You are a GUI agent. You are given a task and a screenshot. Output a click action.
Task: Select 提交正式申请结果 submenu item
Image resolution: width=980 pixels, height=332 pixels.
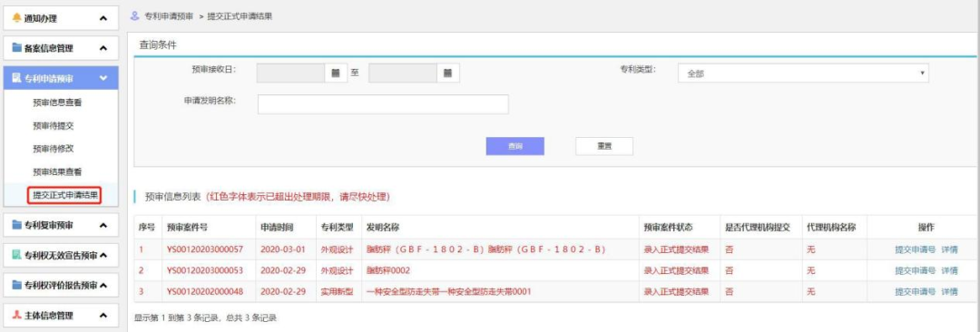tap(65, 195)
